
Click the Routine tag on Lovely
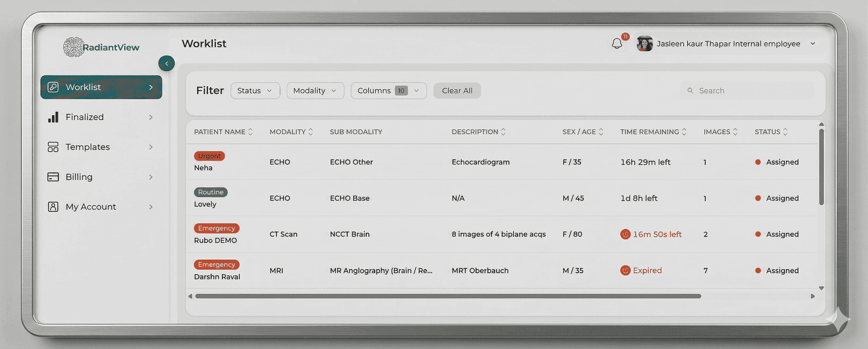pyautogui.click(x=211, y=192)
